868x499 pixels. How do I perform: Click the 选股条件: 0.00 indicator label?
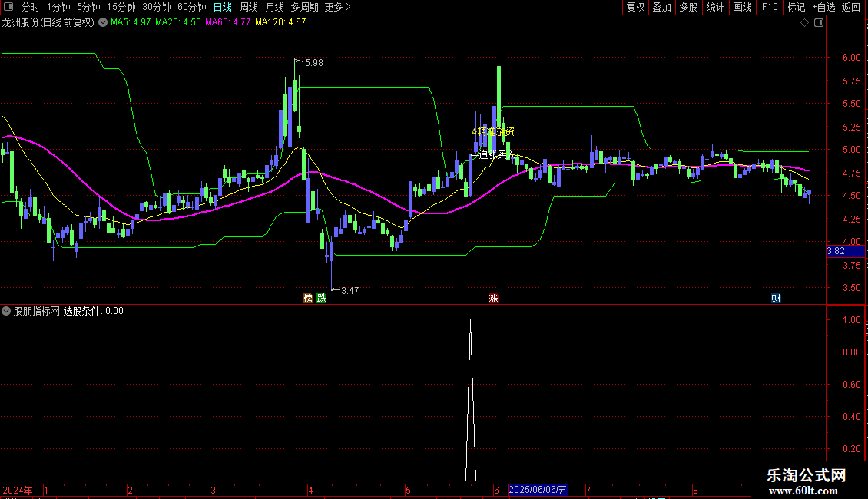[x=94, y=311]
